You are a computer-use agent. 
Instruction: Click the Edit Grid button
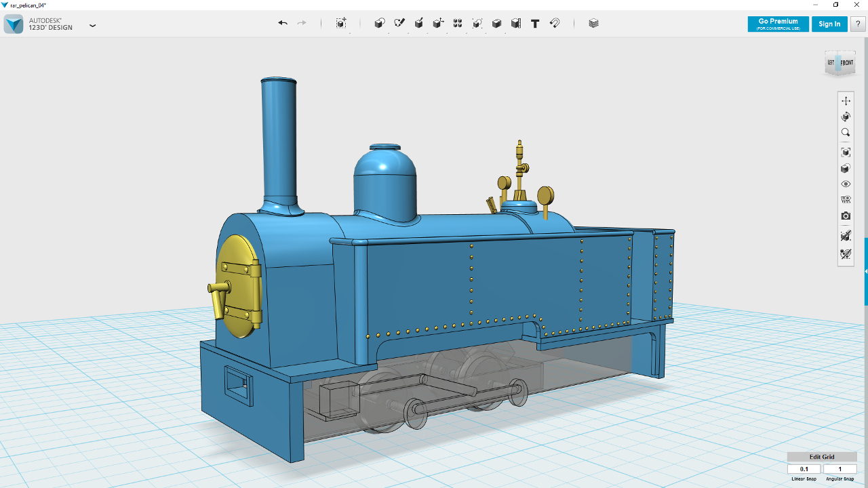click(x=821, y=457)
